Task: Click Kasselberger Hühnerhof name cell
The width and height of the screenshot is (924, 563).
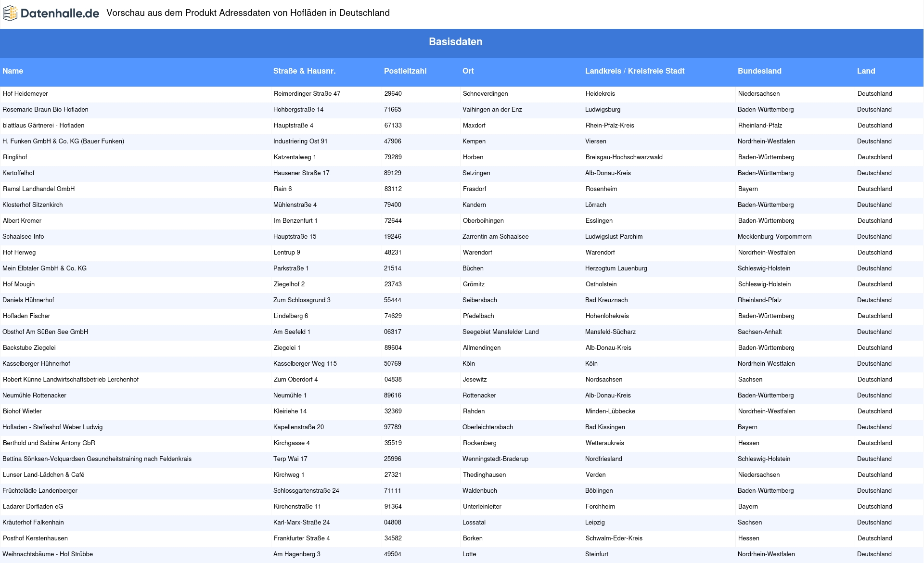Action: click(x=36, y=364)
